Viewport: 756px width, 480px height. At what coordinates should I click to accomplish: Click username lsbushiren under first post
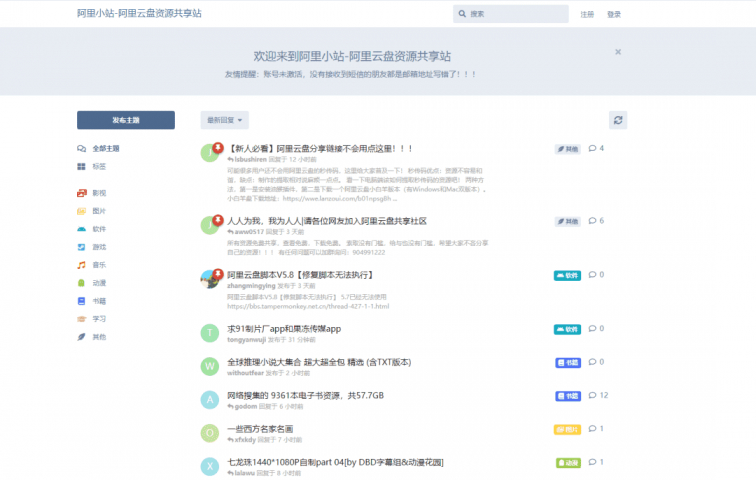250,159
